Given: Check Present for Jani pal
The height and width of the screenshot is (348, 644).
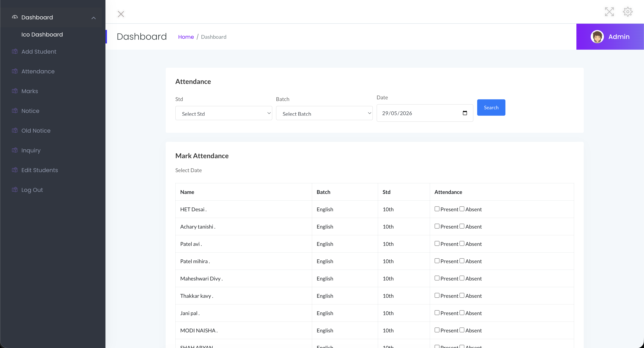Looking at the screenshot, I should 437,312.
